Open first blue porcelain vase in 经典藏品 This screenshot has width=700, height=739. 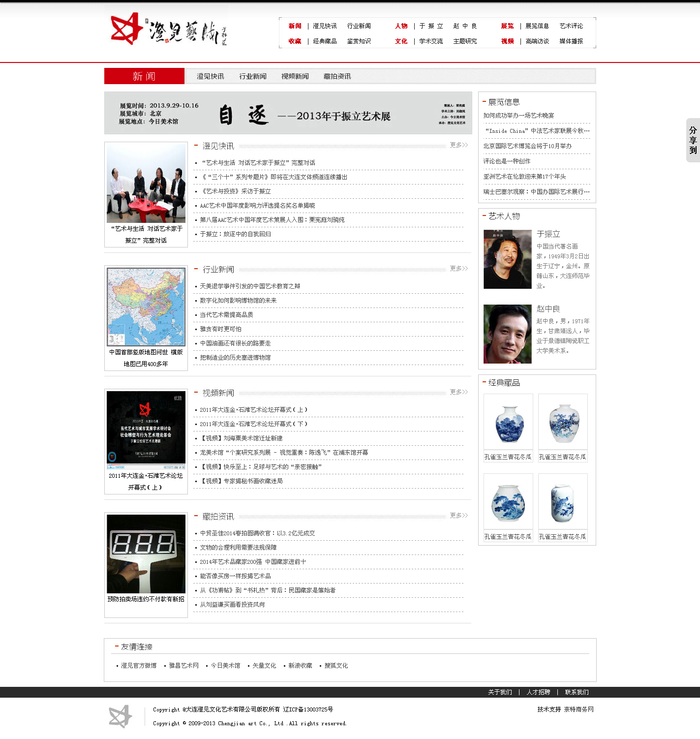(x=508, y=423)
